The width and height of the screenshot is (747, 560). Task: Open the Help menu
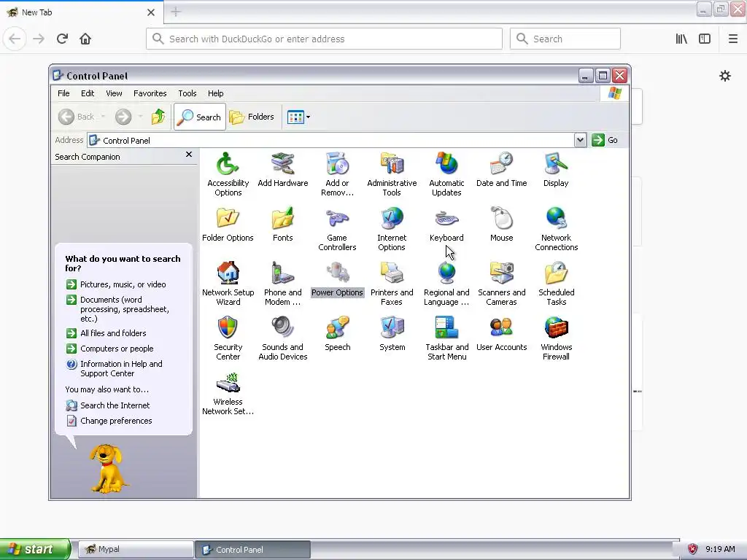click(x=215, y=93)
